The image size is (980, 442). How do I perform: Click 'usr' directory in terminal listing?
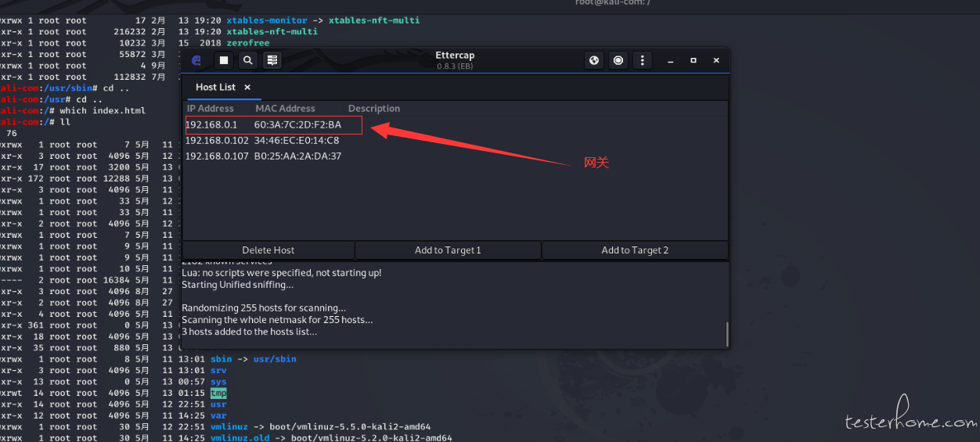pyautogui.click(x=218, y=404)
